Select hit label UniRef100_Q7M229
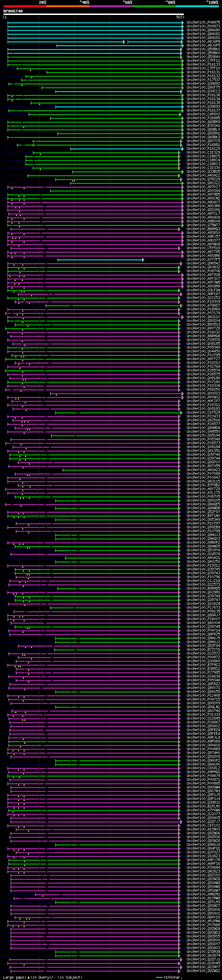Screen dimensions: 222x980 coord(203,179)
